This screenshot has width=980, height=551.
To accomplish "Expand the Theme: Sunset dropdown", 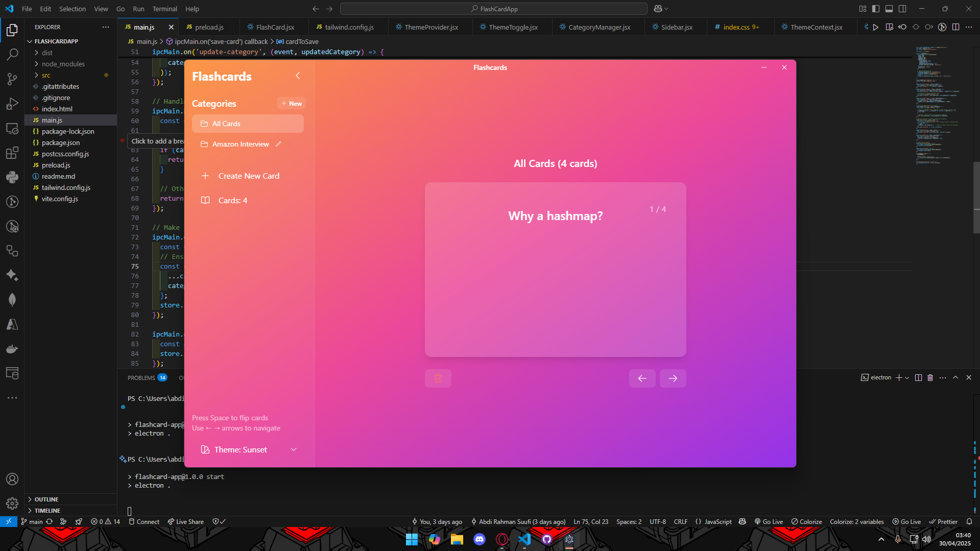I will tap(294, 449).
